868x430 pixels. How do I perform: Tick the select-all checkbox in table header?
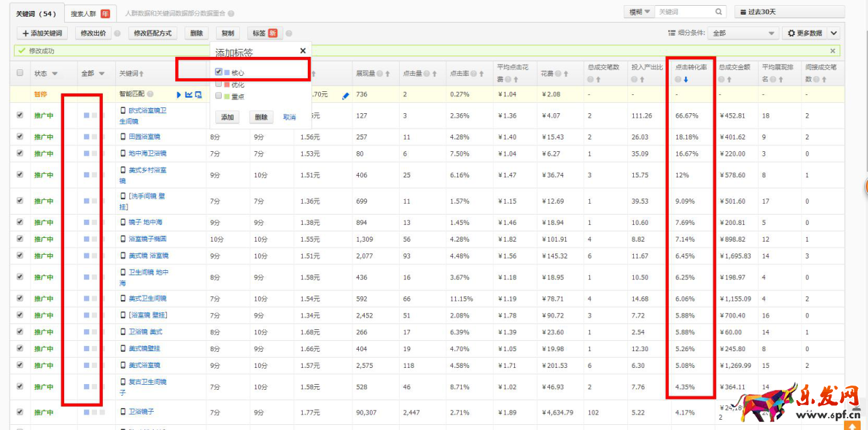click(x=20, y=73)
